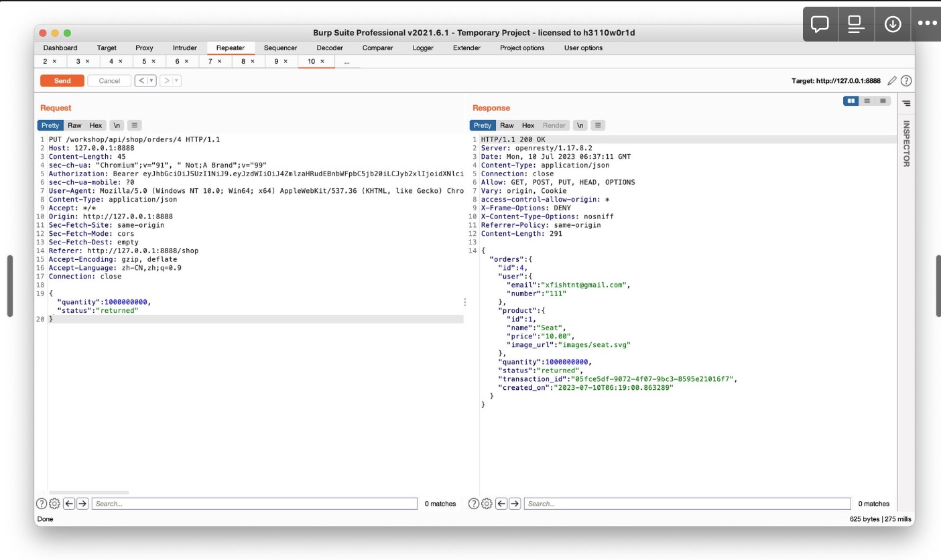Go back to previous request in history
The image size is (941, 560).
point(141,81)
